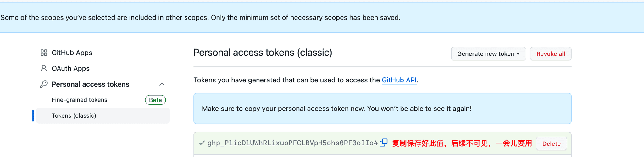
Task: Collapse the Personal access tokens section
Action: [x=162, y=84]
